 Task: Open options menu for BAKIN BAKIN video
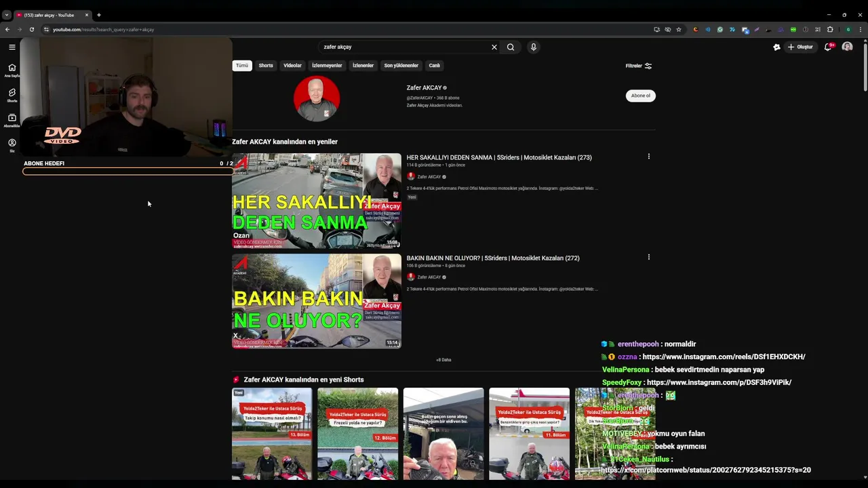[649, 257]
